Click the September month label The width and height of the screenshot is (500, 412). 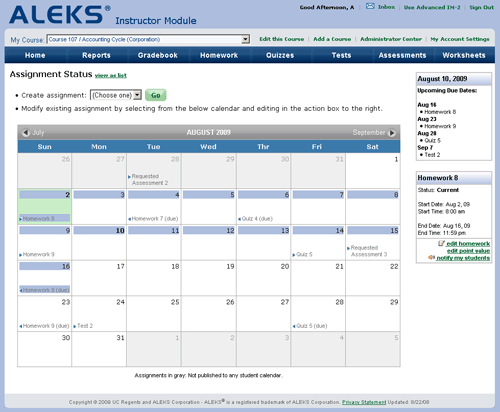point(369,133)
